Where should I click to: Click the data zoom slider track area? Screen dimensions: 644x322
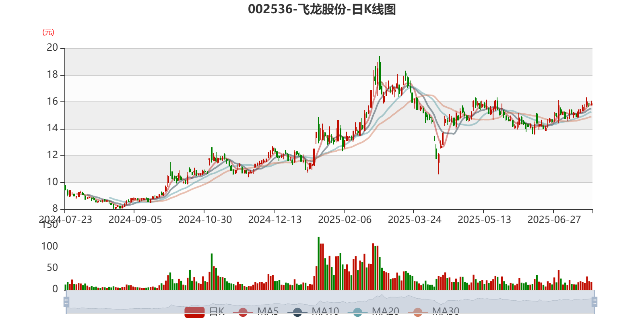tap(330, 301)
